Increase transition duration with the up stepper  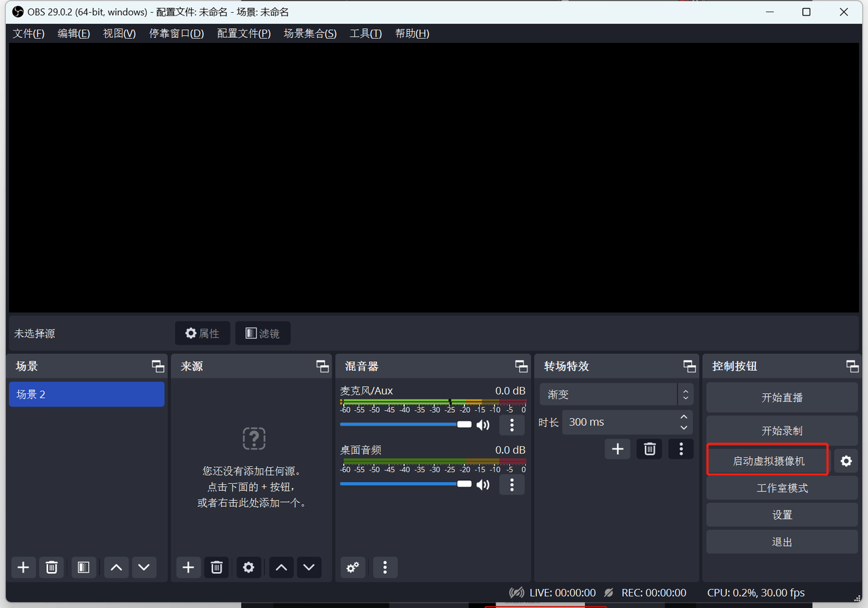(684, 417)
